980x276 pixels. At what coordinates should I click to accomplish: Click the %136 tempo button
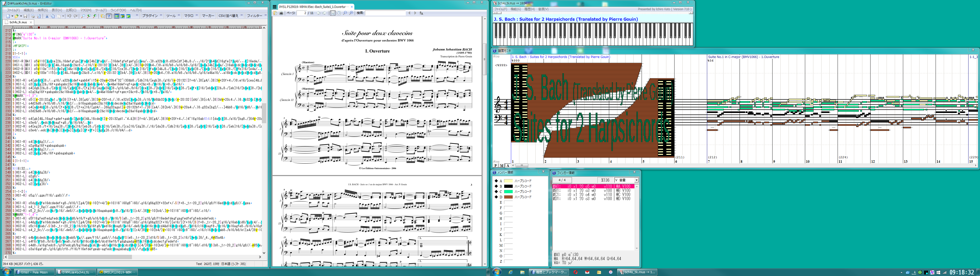click(605, 180)
